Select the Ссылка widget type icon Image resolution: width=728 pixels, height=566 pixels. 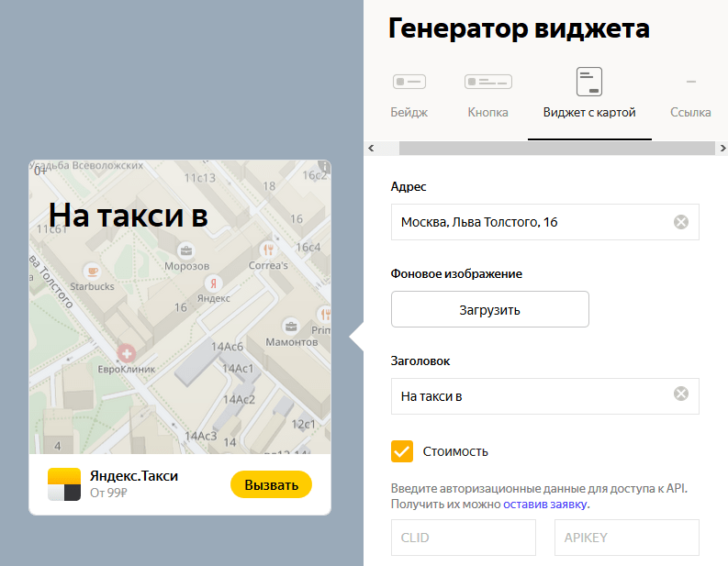tap(691, 82)
